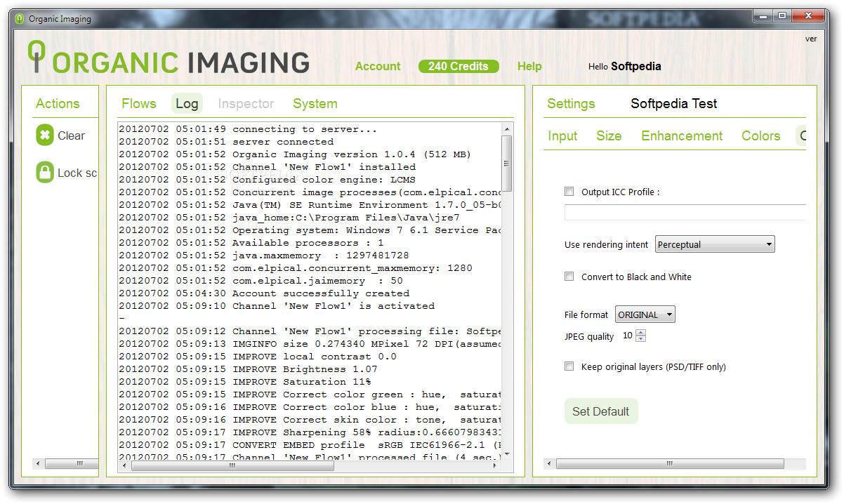The width and height of the screenshot is (844, 504).
Task: Click the log horizontal scrollbar left arrow
Action: tap(124, 465)
